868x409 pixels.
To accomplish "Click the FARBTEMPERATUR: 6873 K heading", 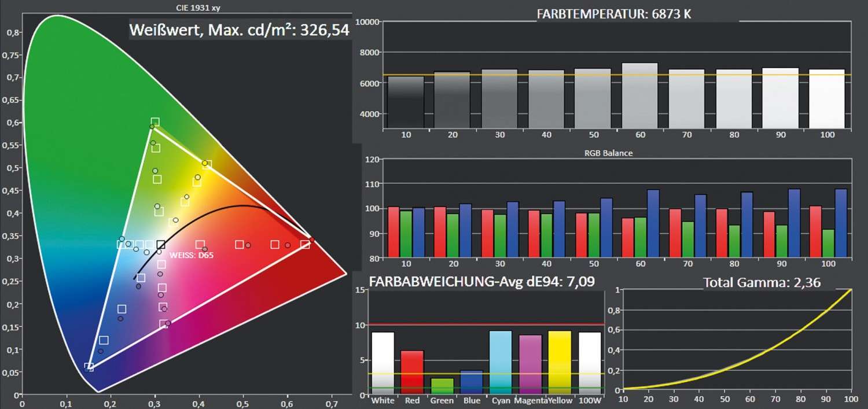I will [x=614, y=14].
